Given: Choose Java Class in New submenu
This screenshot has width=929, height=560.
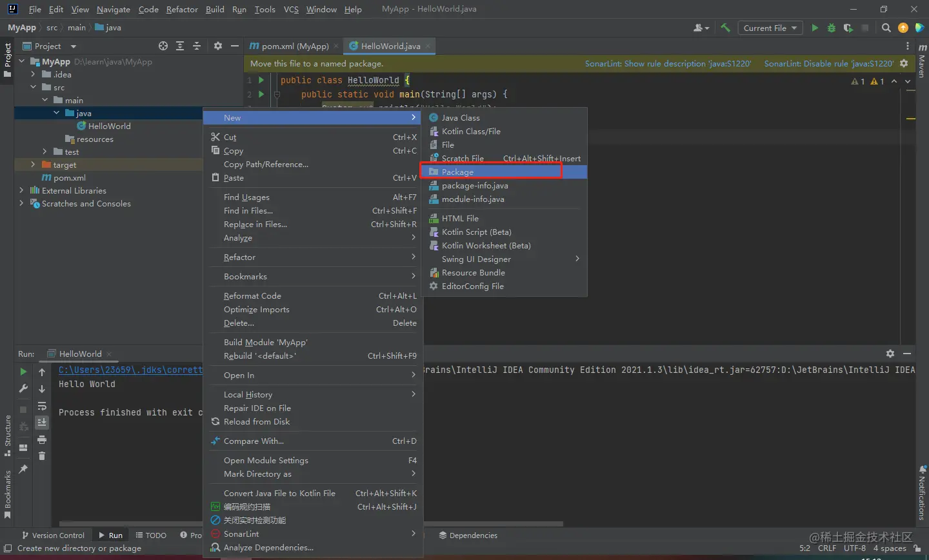Looking at the screenshot, I should click(x=504, y=117).
